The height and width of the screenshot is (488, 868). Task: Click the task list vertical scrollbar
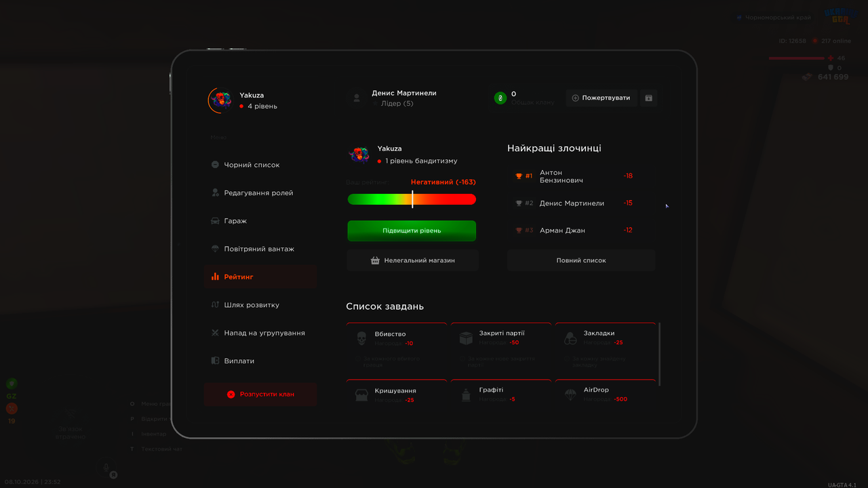tap(660, 354)
